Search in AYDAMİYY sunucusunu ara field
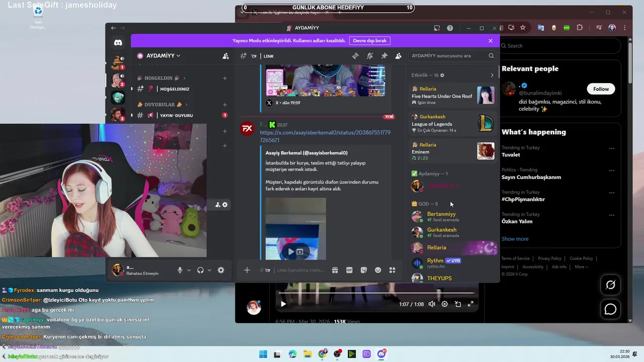The height and width of the screenshot is (362, 644). (452, 56)
